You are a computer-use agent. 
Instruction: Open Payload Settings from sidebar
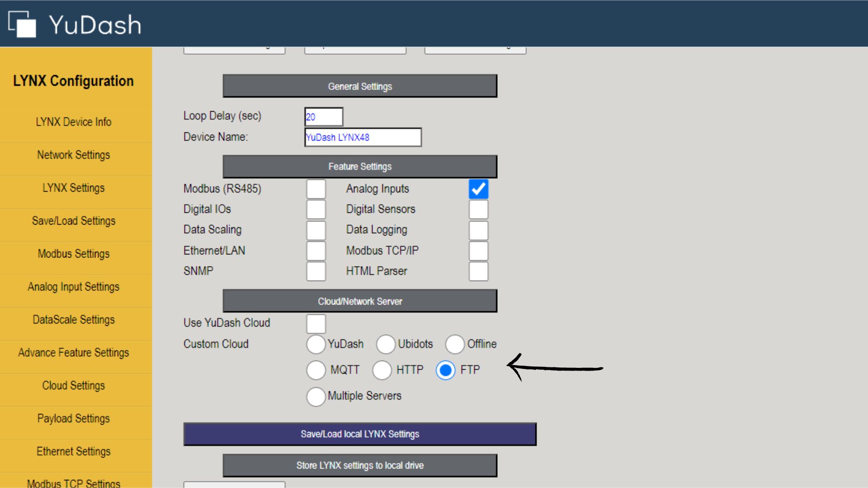pyautogui.click(x=74, y=418)
